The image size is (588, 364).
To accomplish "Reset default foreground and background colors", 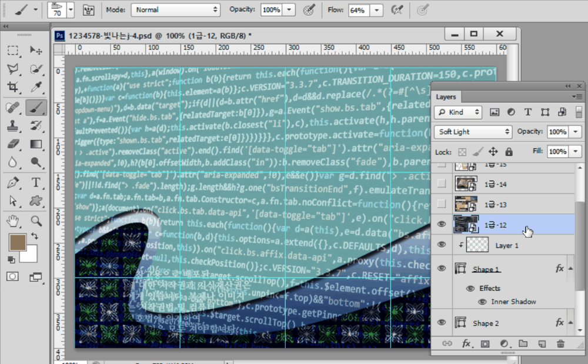I will (11, 260).
